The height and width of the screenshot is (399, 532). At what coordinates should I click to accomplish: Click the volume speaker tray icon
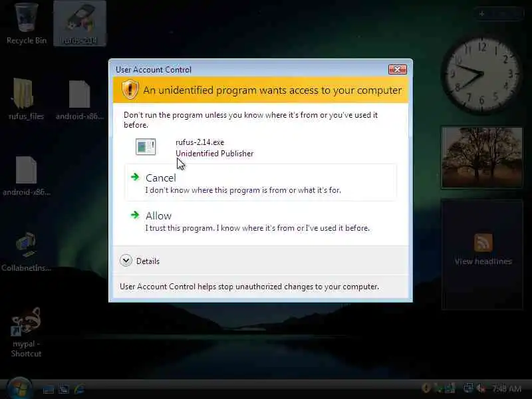tap(481, 388)
